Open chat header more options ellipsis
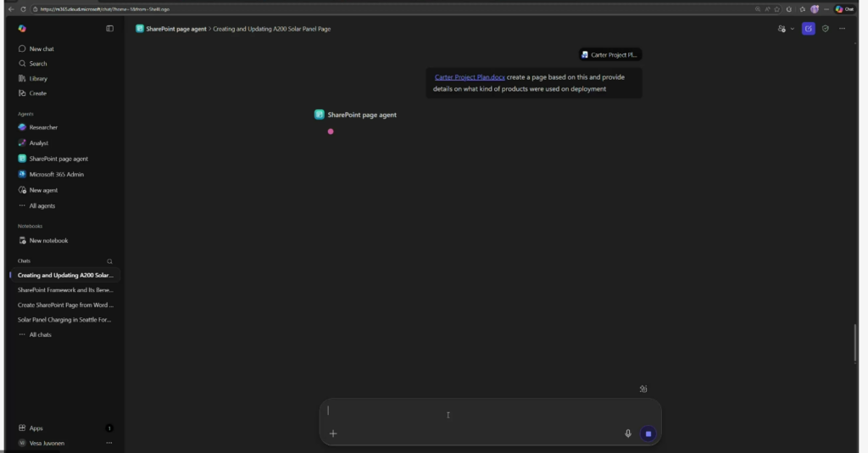 (x=842, y=29)
